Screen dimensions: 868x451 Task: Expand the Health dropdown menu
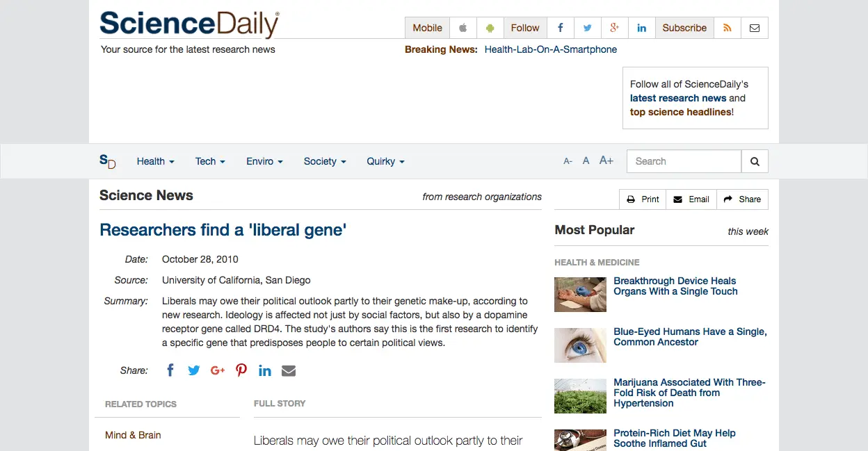point(155,161)
